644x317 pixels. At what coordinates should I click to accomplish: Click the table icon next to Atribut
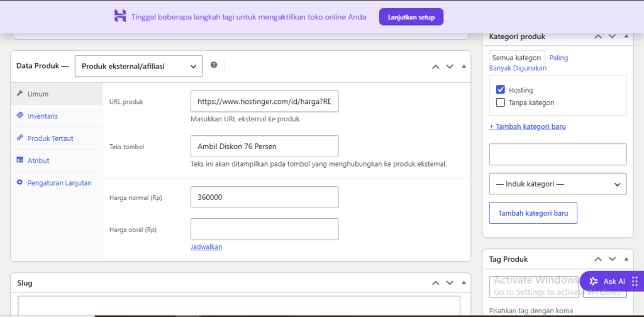[x=19, y=160]
